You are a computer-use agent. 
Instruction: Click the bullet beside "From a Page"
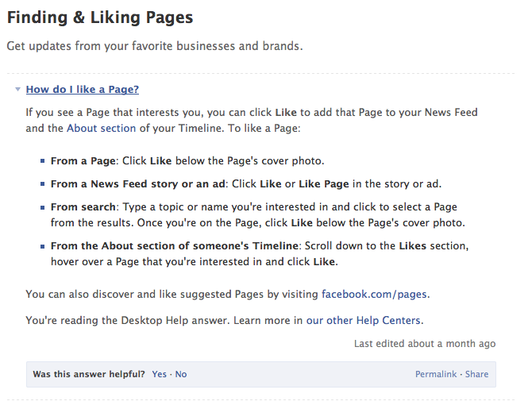pos(42,161)
